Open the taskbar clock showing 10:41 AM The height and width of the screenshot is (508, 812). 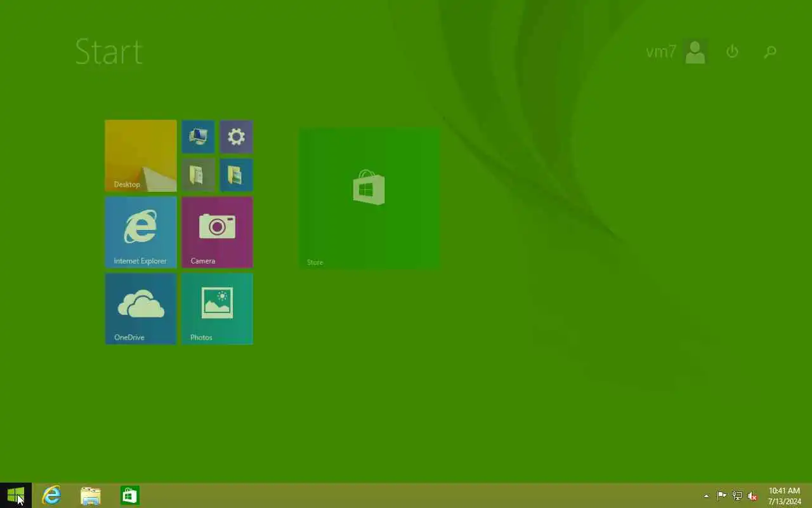click(784, 496)
